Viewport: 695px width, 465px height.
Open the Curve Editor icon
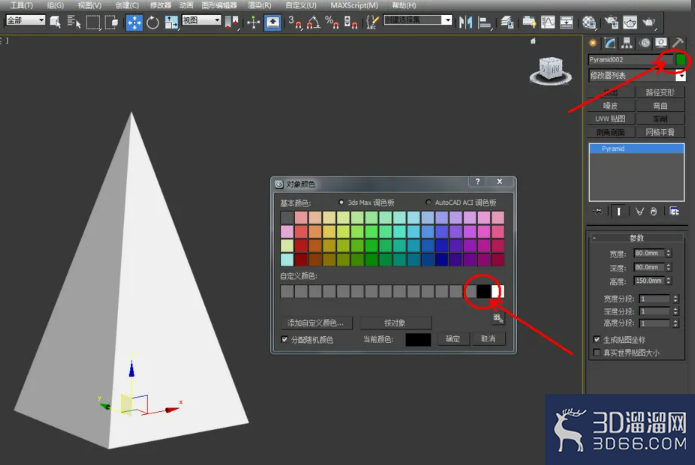click(x=548, y=22)
